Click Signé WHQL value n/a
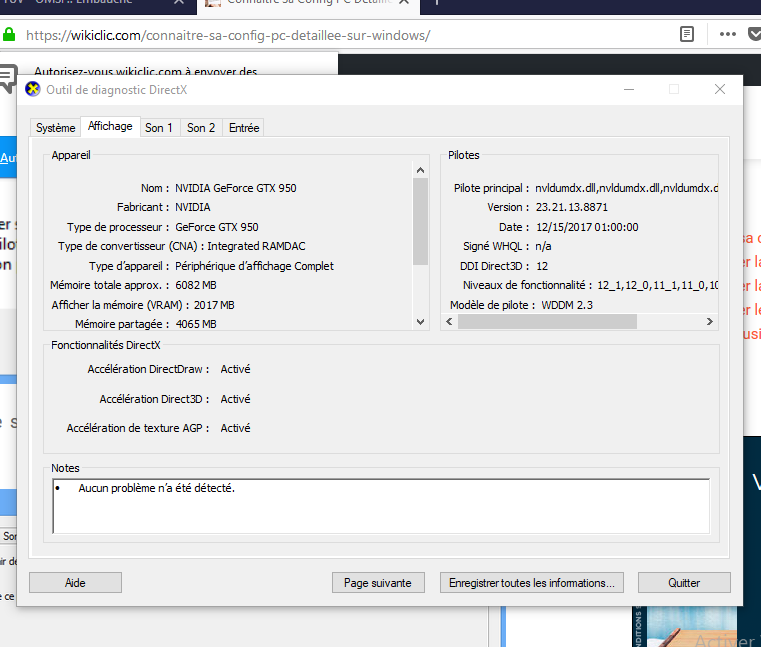761x647 pixels. pyautogui.click(x=543, y=246)
